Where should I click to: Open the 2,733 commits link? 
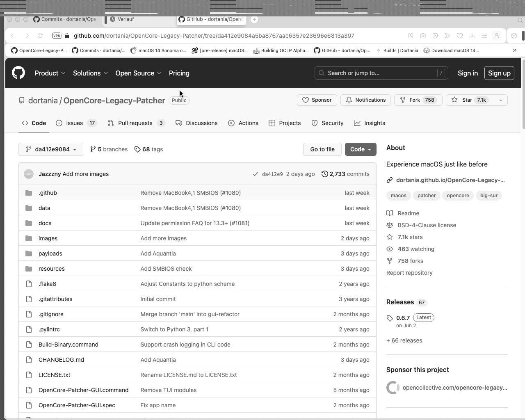pyautogui.click(x=345, y=174)
